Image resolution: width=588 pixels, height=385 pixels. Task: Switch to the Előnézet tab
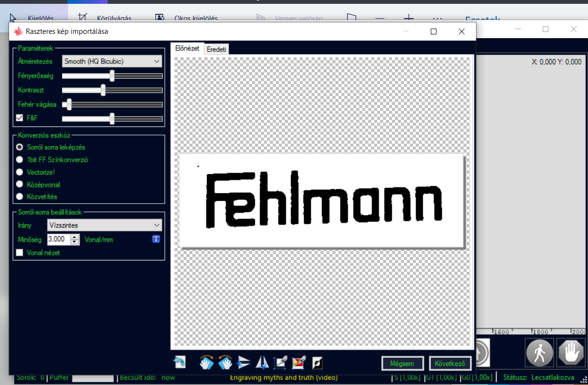point(187,49)
